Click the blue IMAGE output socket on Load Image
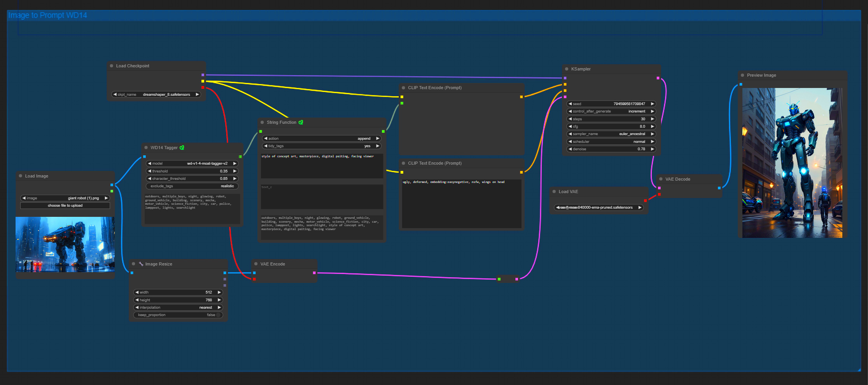Image resolution: width=868 pixels, height=385 pixels. [112, 185]
